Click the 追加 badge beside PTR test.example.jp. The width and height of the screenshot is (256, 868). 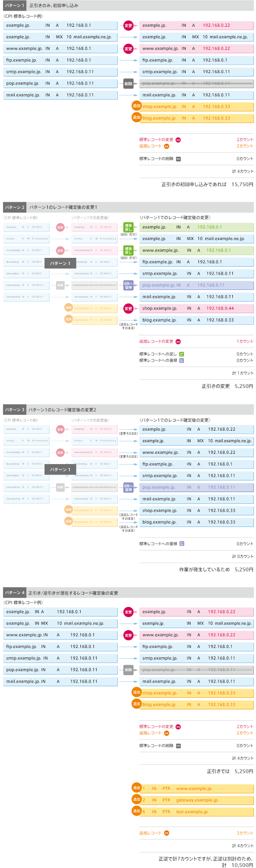tap(137, 811)
